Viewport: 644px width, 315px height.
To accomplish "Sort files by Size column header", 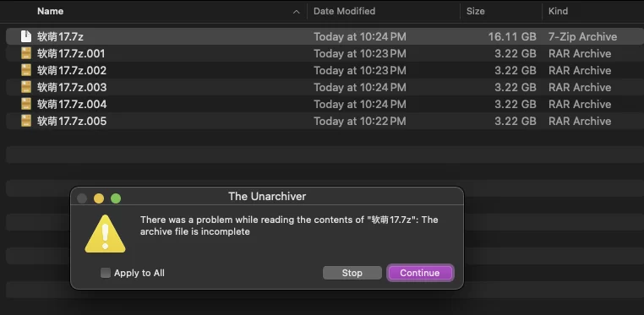I will [x=475, y=11].
